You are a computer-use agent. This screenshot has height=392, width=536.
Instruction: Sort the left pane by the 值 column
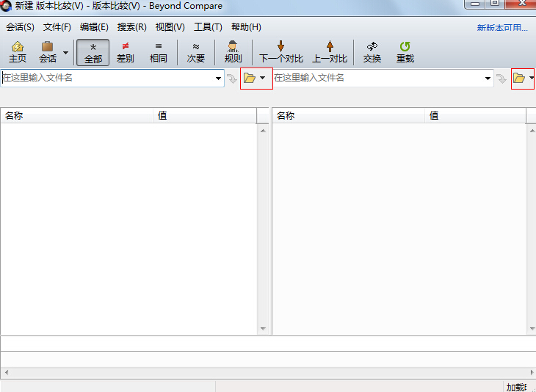coord(205,115)
